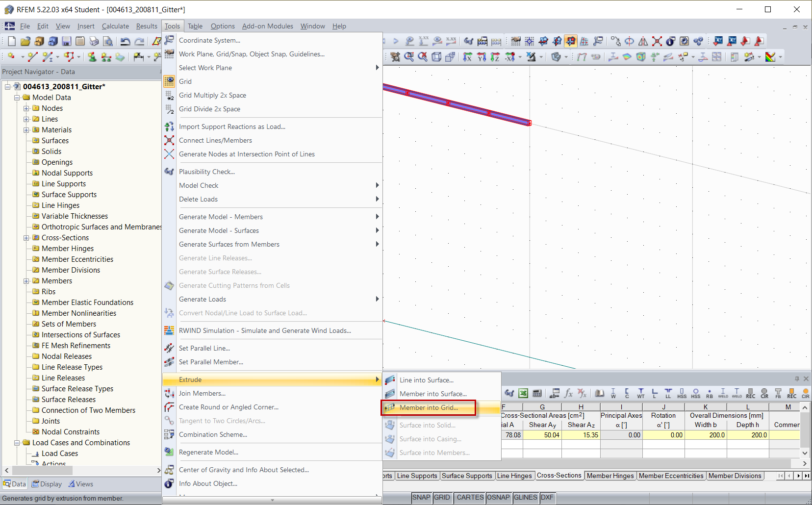The image size is (812, 505).
Task: Click the formula fx icon in table toolbar
Action: point(568,393)
